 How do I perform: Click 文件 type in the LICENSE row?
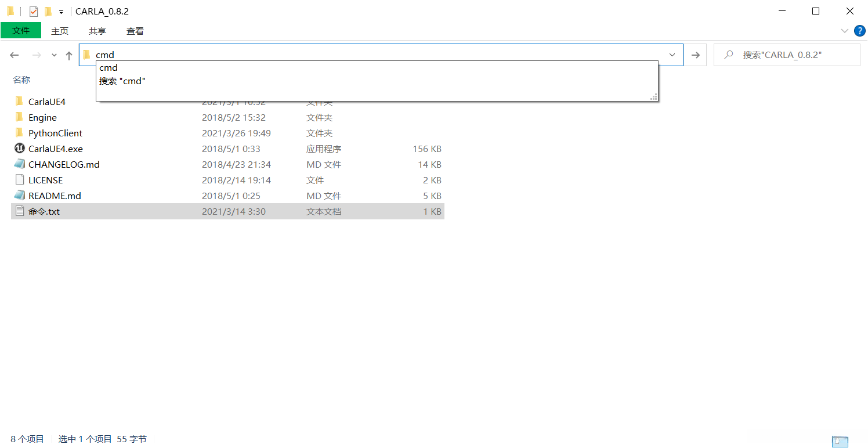point(315,180)
